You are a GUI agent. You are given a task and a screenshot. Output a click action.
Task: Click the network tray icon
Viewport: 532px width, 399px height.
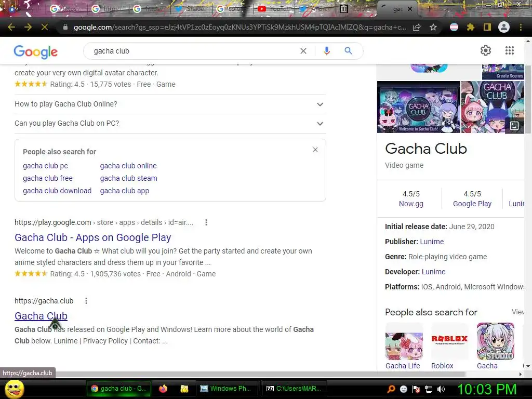[x=429, y=389]
